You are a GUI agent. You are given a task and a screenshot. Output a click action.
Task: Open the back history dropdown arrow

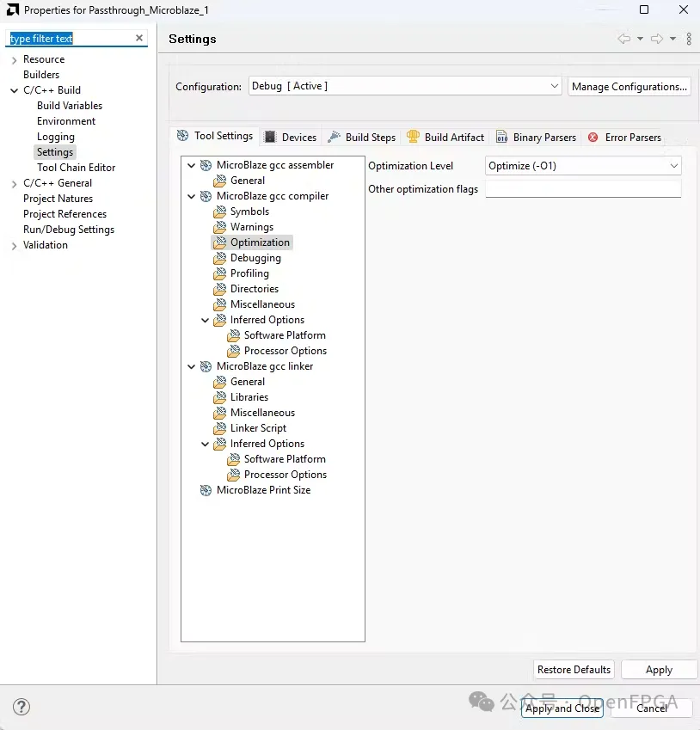[641, 39]
